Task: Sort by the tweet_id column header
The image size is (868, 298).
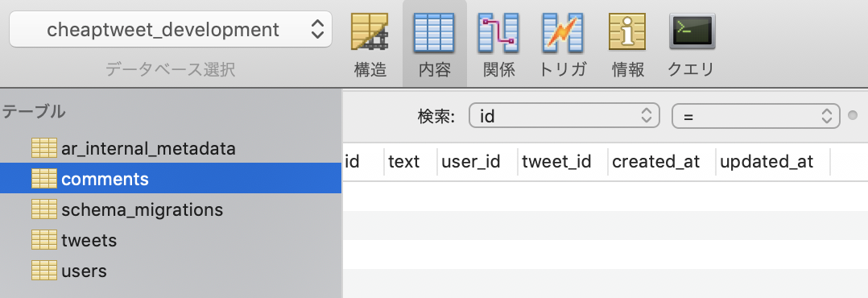Action: pyautogui.click(x=562, y=162)
